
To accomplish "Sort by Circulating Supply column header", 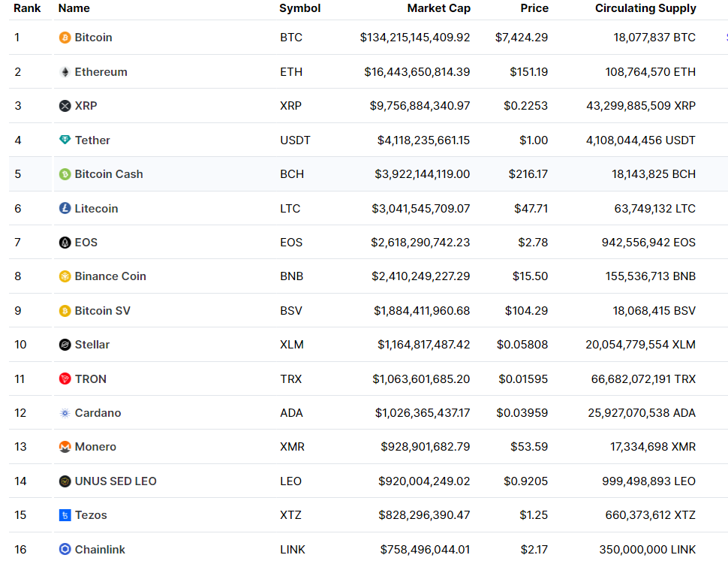I will point(645,8).
